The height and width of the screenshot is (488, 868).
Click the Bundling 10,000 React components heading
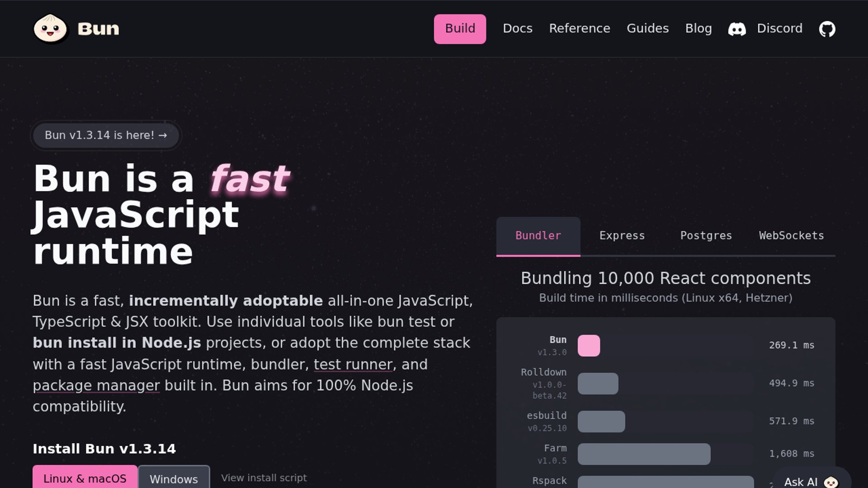(x=665, y=278)
